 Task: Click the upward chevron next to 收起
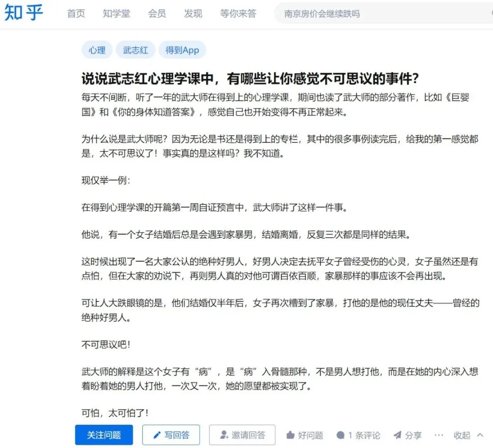click(479, 435)
